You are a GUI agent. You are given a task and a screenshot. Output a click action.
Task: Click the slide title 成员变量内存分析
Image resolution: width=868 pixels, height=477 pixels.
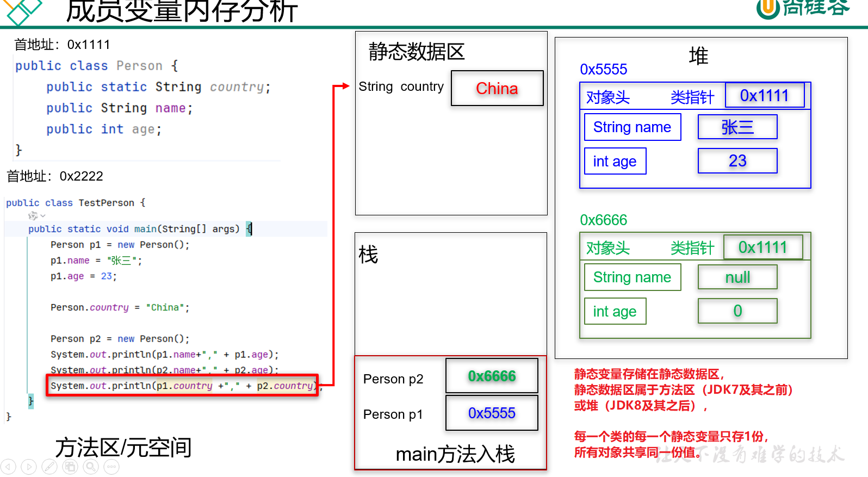182,11
